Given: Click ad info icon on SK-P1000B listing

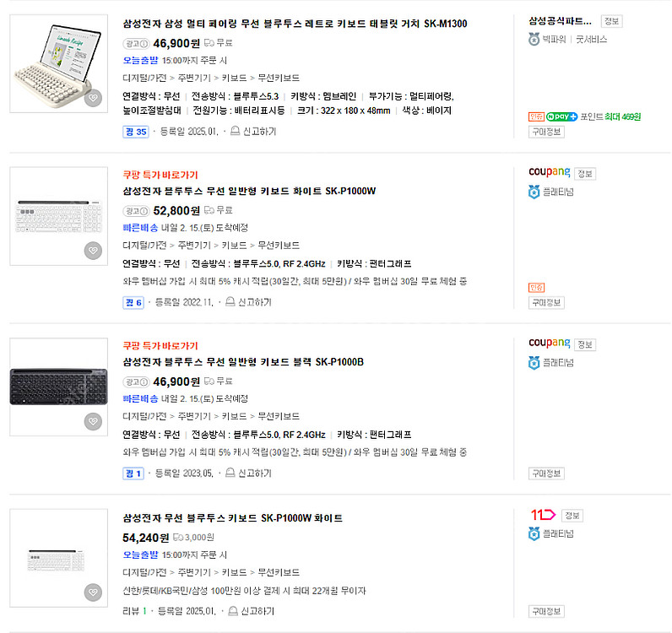Looking at the screenshot, I should [x=144, y=381].
